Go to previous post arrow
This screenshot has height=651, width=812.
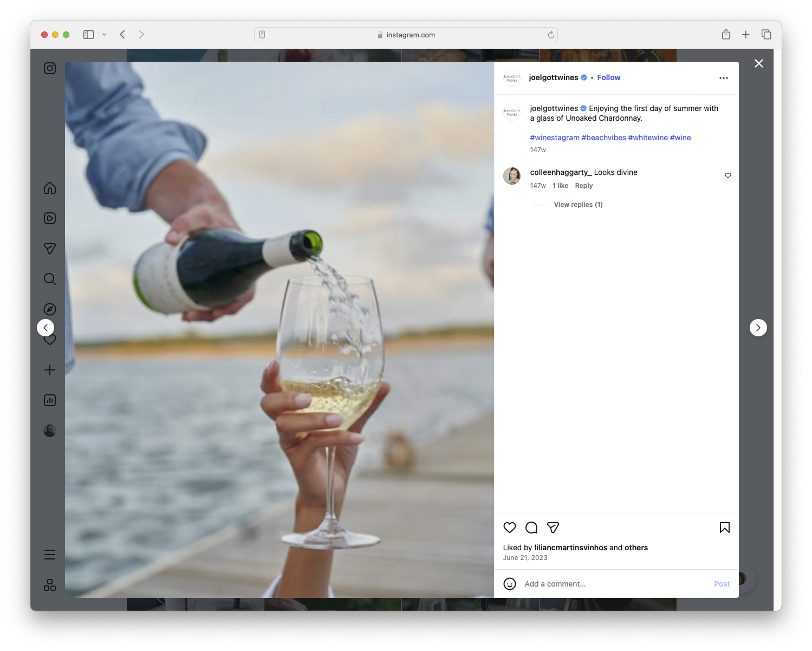(x=46, y=328)
